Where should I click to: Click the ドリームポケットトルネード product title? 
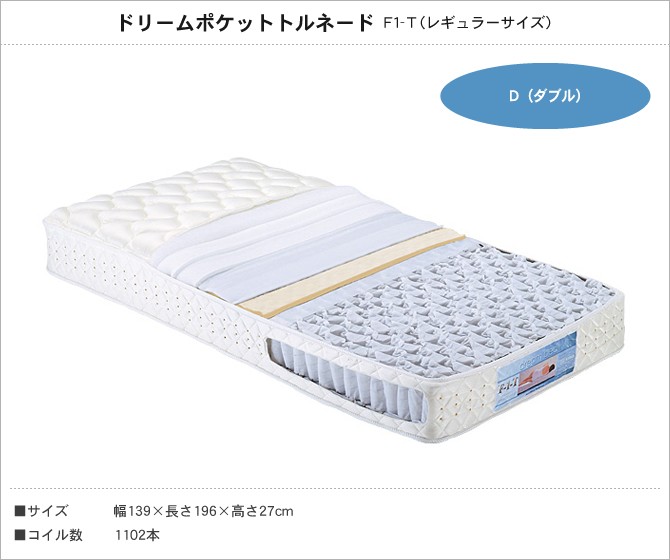click(x=246, y=23)
